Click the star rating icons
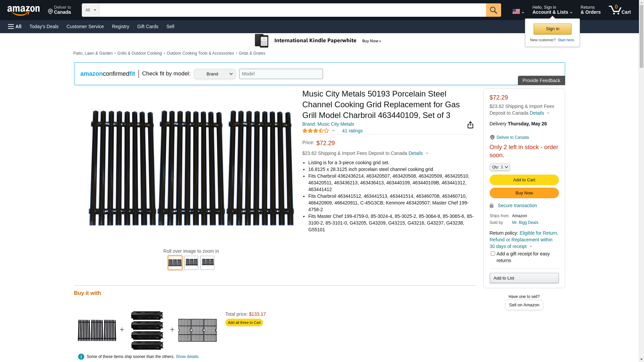The width and height of the screenshot is (644, 362). click(316, 131)
